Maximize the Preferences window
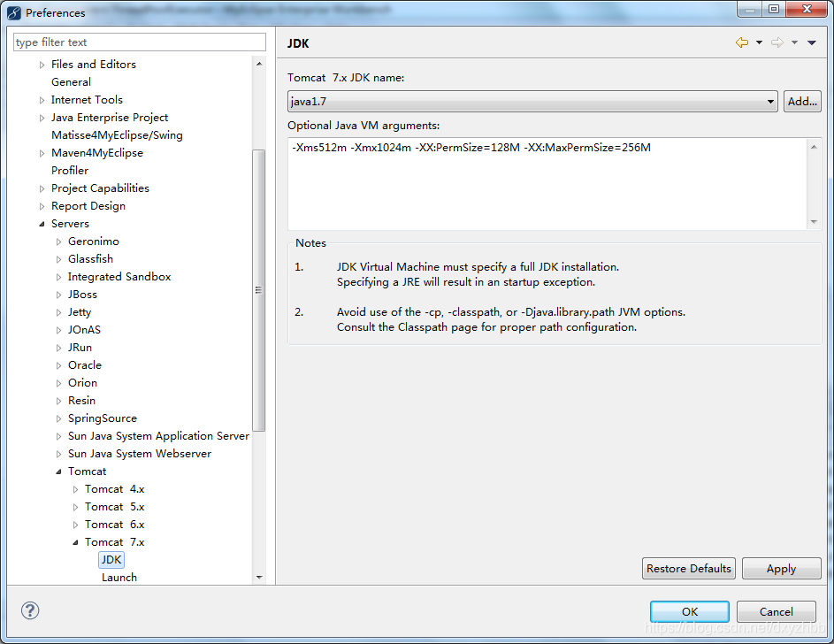 pos(774,9)
